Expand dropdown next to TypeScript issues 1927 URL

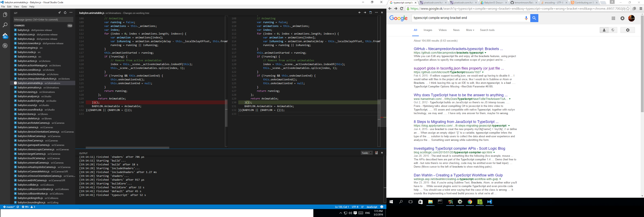click(483, 72)
